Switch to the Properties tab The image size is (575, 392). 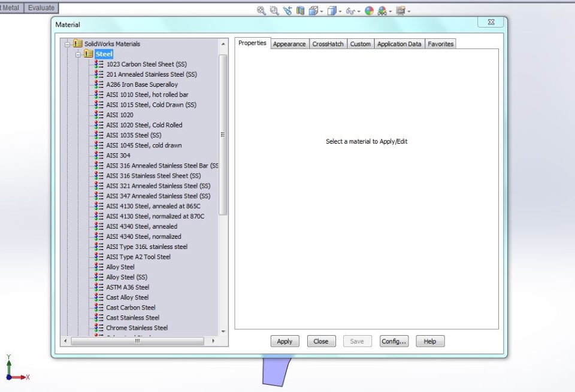(252, 43)
